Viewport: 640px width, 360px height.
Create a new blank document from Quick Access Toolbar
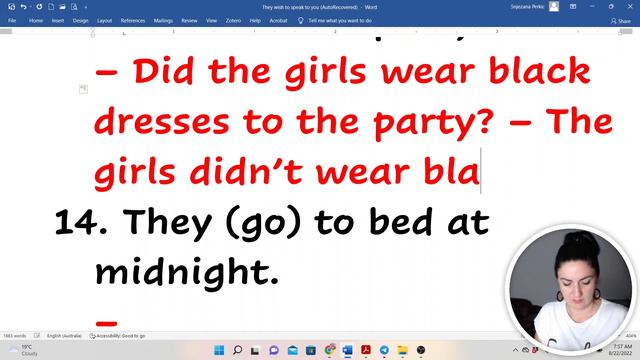click(x=51, y=7)
